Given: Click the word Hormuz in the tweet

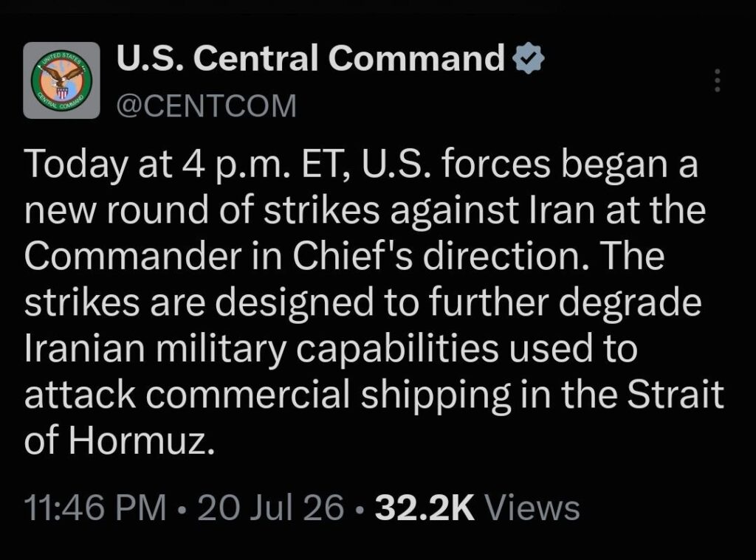Looking at the screenshot, I should [x=141, y=440].
